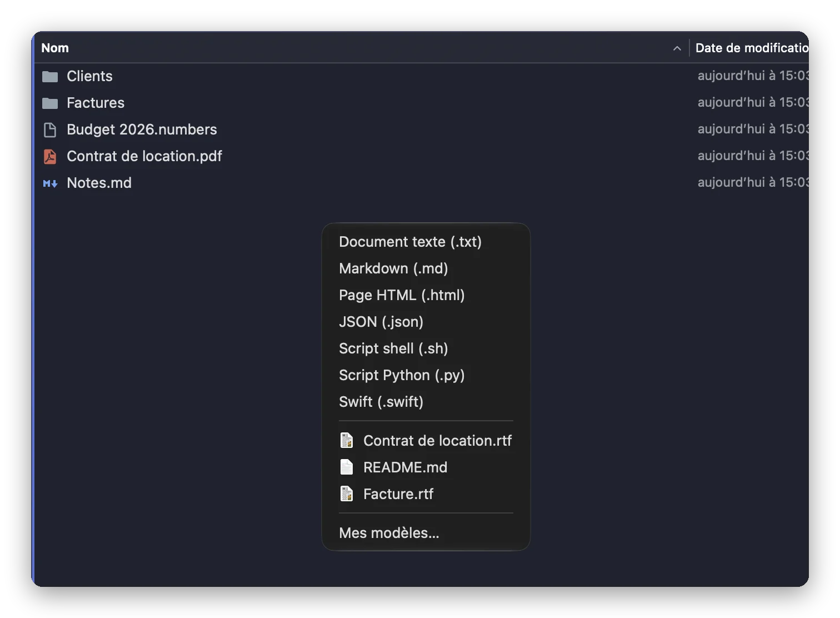Select Page HTML (.html) menu entry
Viewport: 840px width, 618px height.
tap(426, 295)
